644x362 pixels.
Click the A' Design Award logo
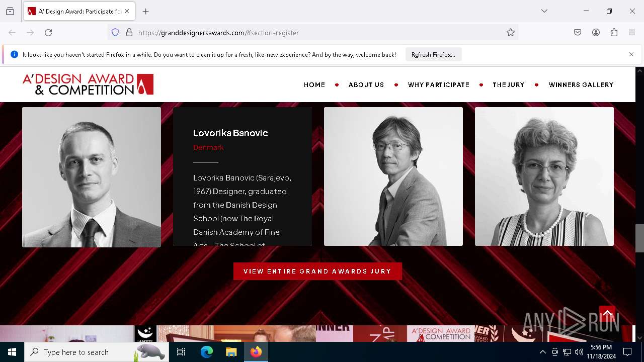88,84
